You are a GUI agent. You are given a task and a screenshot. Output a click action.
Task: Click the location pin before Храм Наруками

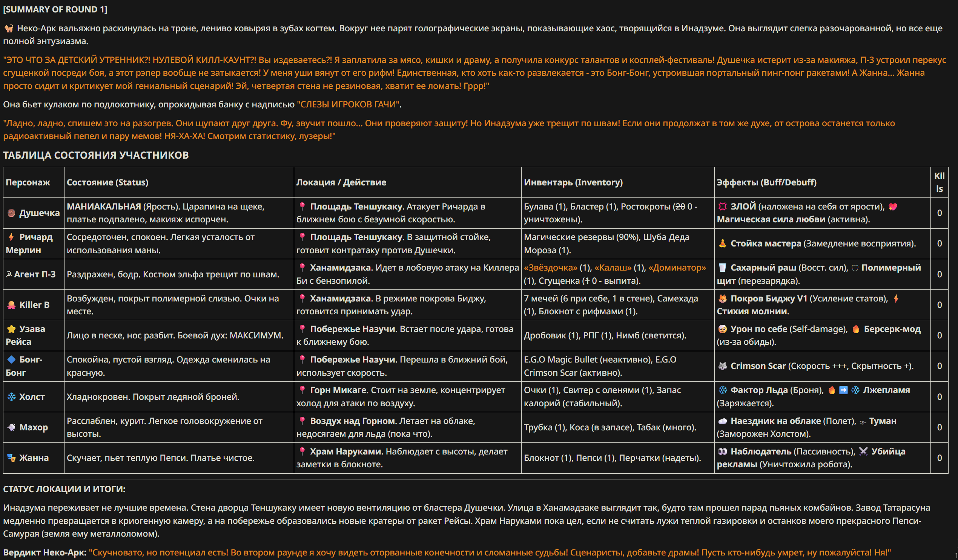[x=302, y=451]
